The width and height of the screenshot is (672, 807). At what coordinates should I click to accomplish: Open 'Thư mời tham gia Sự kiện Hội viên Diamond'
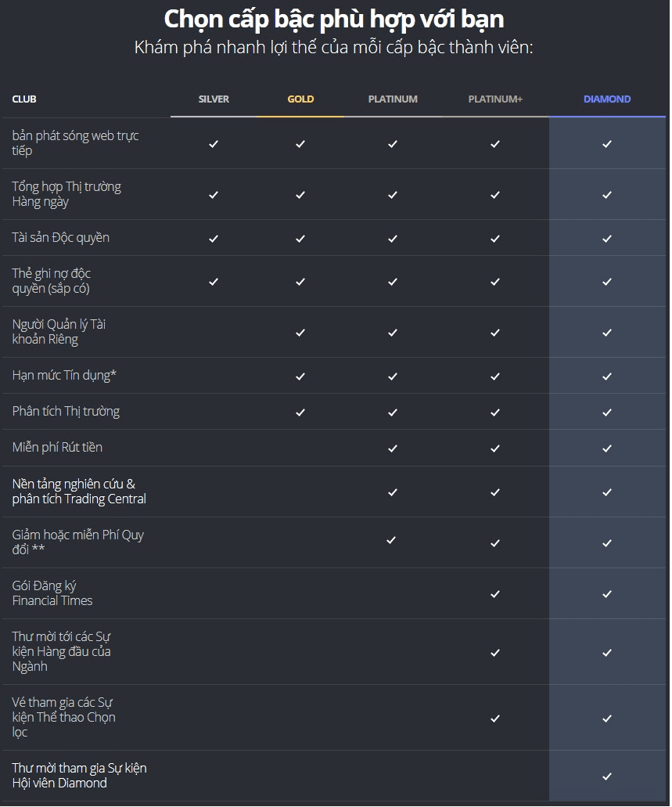click(79, 776)
